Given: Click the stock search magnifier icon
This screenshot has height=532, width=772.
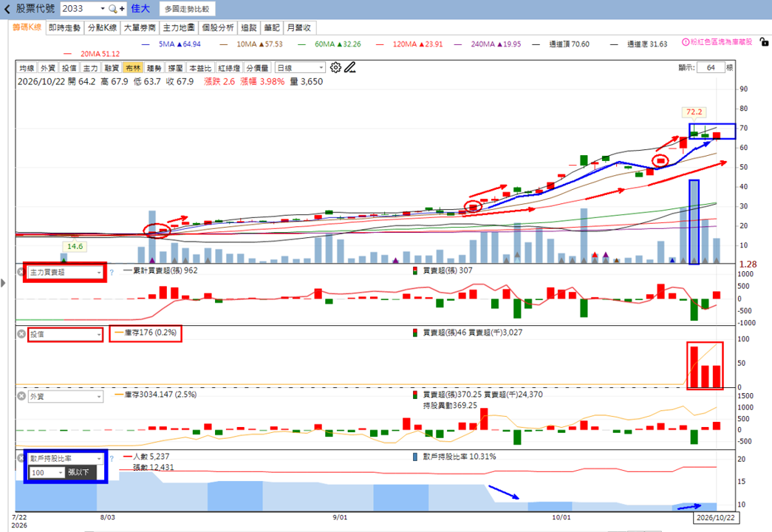Looking at the screenshot, I should pos(113,9).
